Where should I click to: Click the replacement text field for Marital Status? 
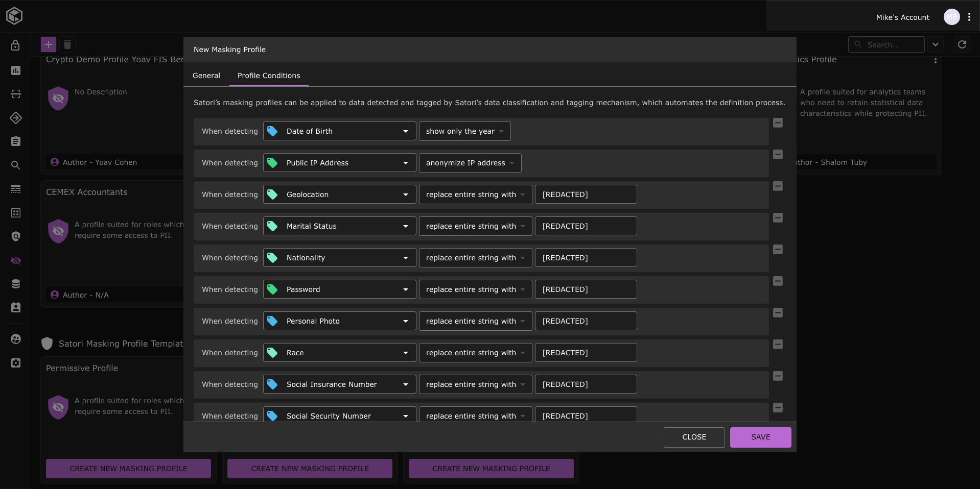coord(586,226)
